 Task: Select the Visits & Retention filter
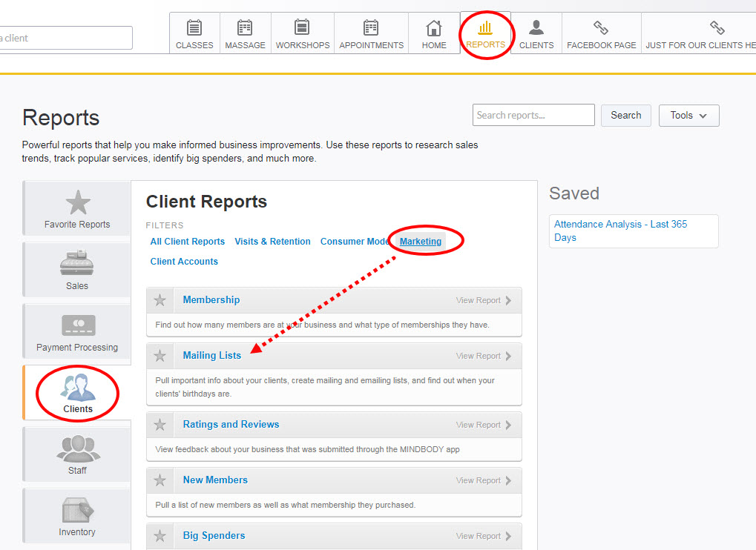pyautogui.click(x=272, y=242)
